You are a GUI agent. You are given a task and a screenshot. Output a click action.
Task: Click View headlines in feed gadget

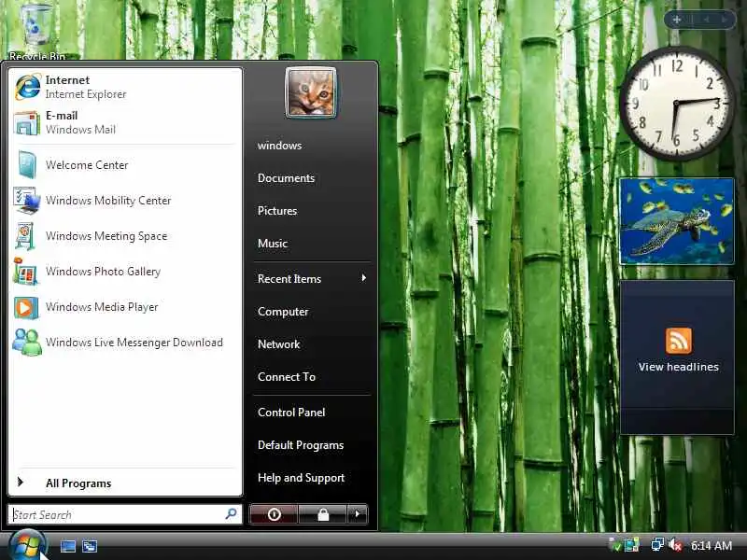[x=679, y=367]
